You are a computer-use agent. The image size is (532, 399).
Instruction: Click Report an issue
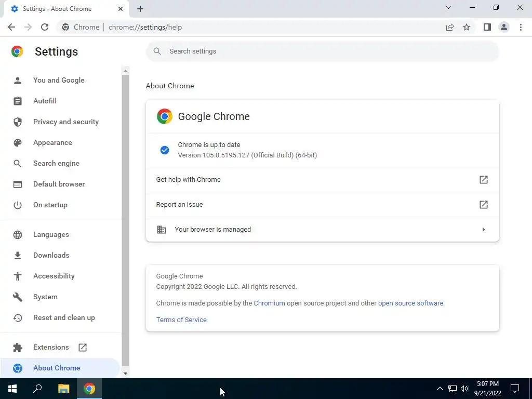[322, 205]
